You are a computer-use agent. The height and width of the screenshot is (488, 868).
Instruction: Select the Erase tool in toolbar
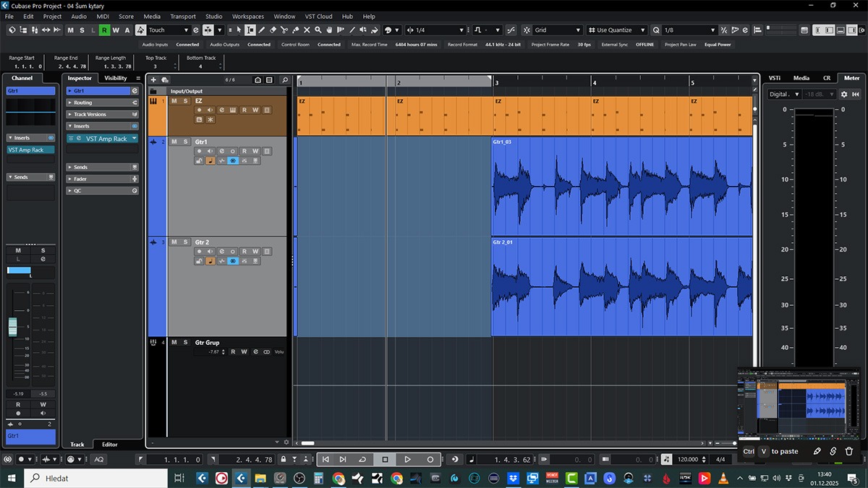click(273, 30)
